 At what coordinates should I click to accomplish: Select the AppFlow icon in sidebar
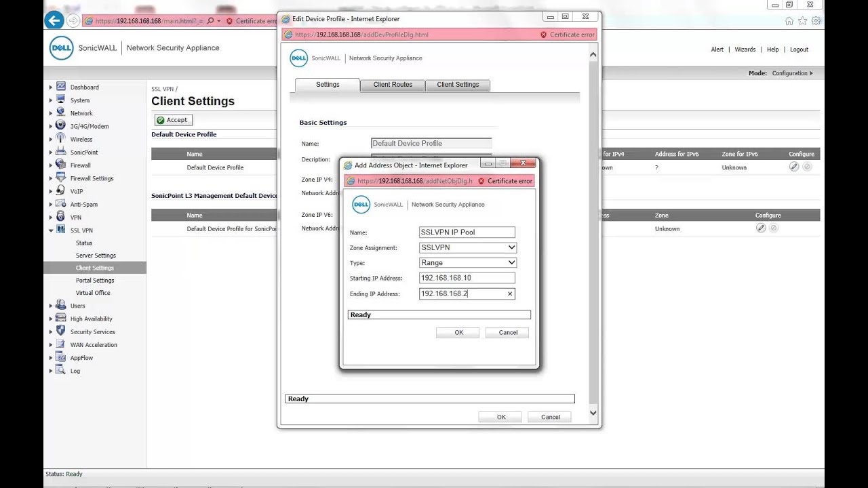61,357
